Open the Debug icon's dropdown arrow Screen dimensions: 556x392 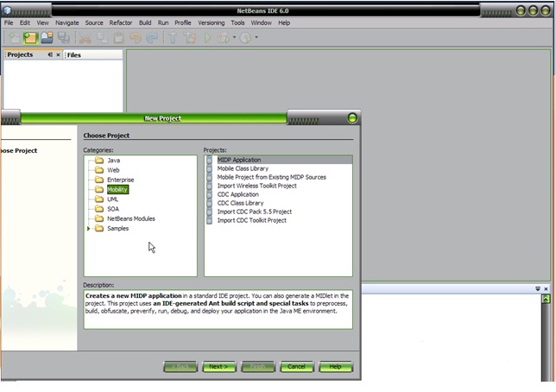tap(234, 37)
